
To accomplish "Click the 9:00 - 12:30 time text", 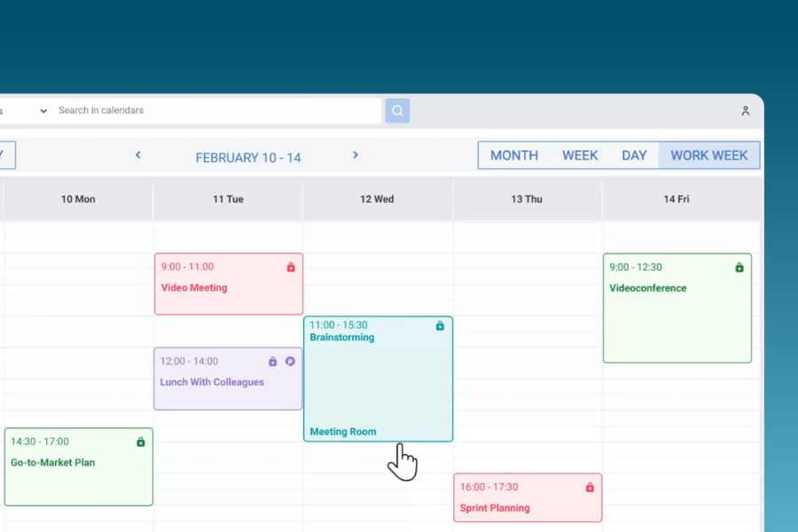I will 636,267.
